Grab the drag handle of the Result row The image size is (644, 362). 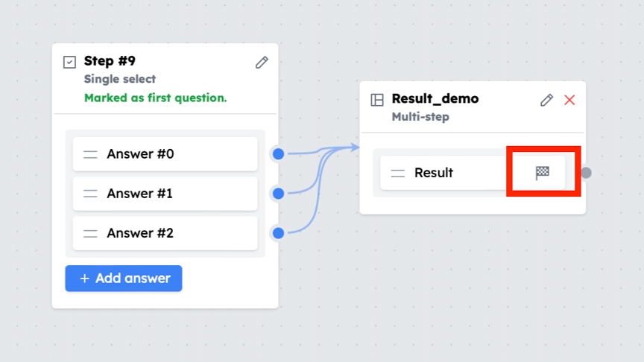tap(397, 174)
